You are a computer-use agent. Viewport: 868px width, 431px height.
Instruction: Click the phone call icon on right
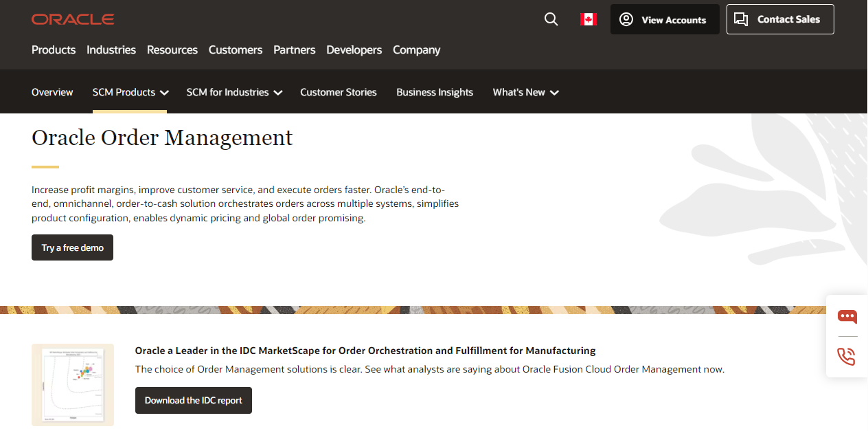click(847, 357)
